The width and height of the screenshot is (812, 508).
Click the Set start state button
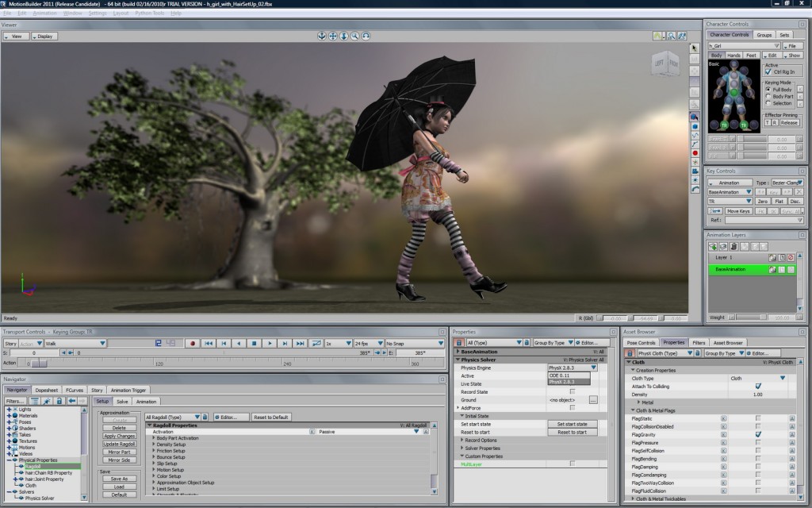click(572, 424)
